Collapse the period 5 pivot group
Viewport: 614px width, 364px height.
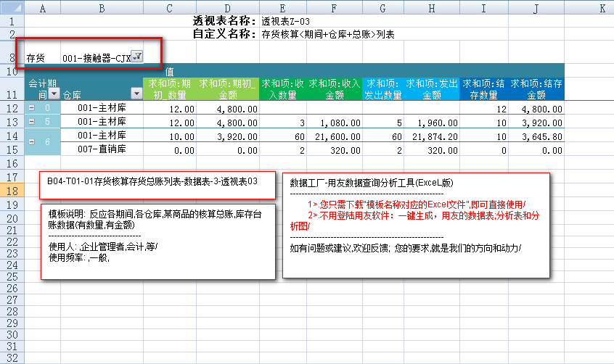coord(31,122)
